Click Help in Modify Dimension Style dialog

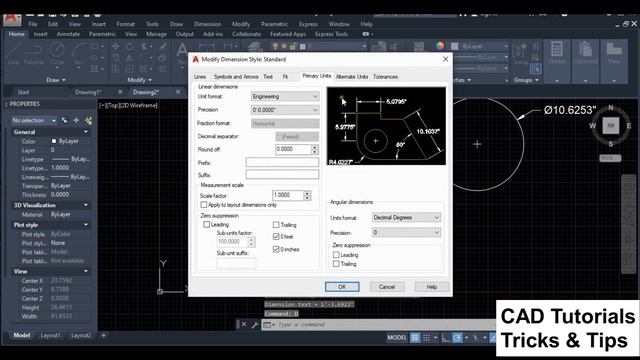tap(432, 287)
